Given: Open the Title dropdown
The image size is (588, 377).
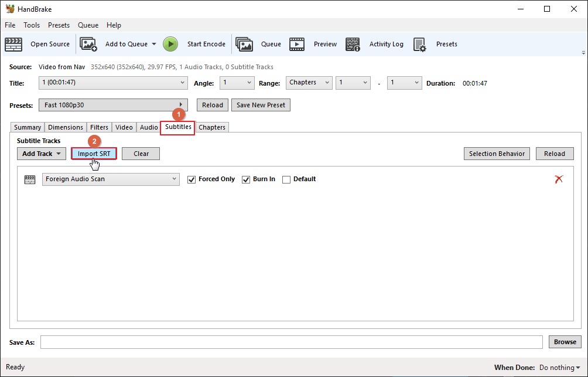Looking at the screenshot, I should (113, 83).
